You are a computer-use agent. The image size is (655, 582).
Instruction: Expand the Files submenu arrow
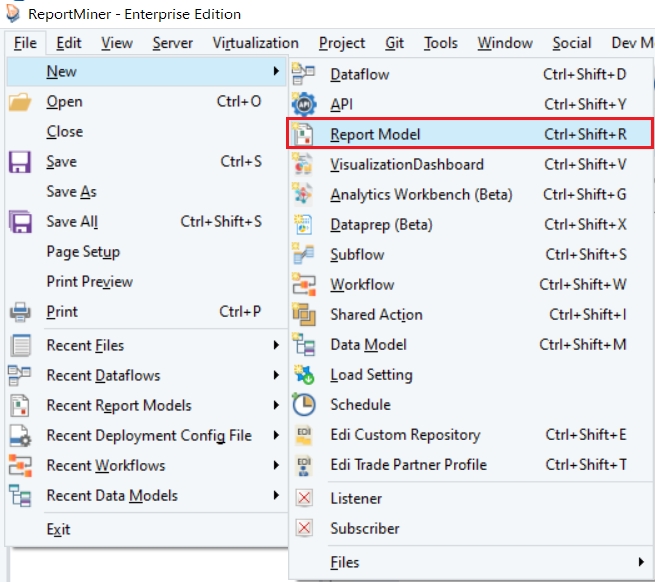pos(641,563)
